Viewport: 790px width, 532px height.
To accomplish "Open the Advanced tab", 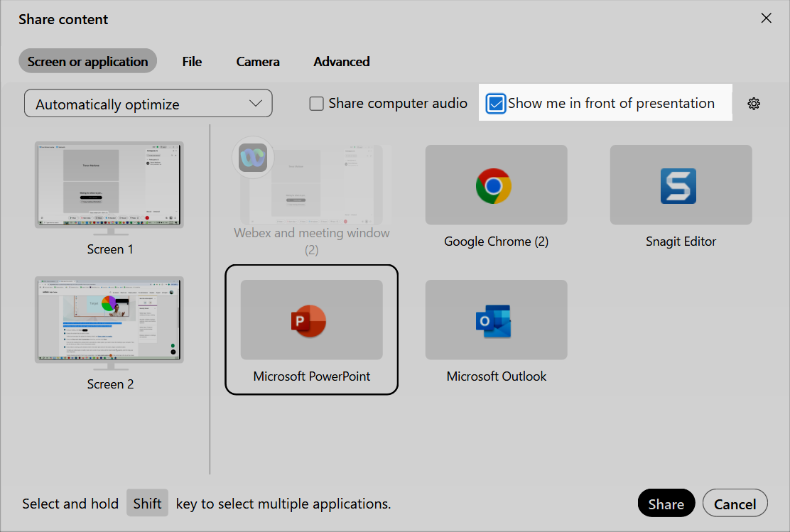I will (x=342, y=62).
